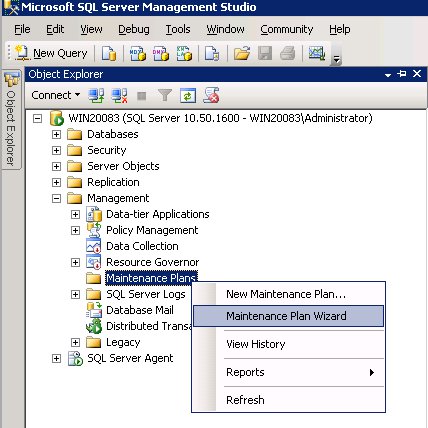Click the New Query button
The width and height of the screenshot is (428, 428).
[x=51, y=53]
